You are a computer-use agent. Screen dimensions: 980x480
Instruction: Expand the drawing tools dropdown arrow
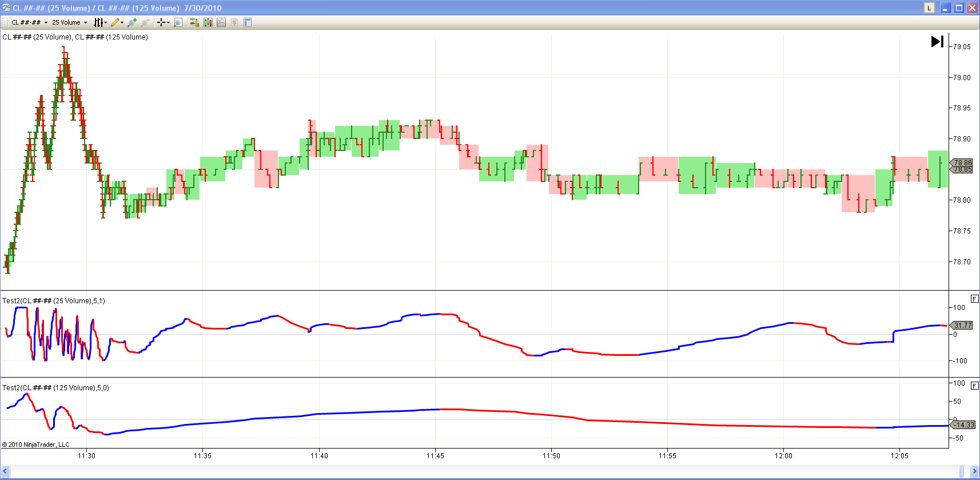click(122, 23)
